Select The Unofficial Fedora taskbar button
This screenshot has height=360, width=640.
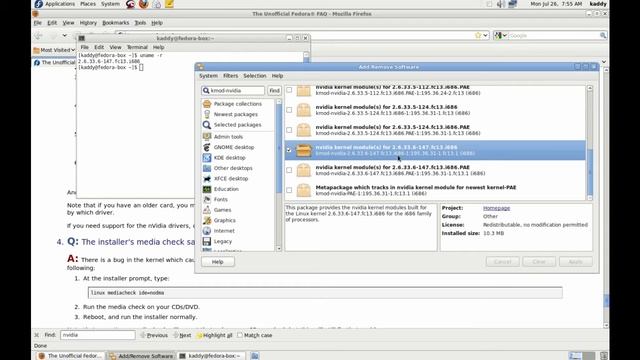coord(70,356)
